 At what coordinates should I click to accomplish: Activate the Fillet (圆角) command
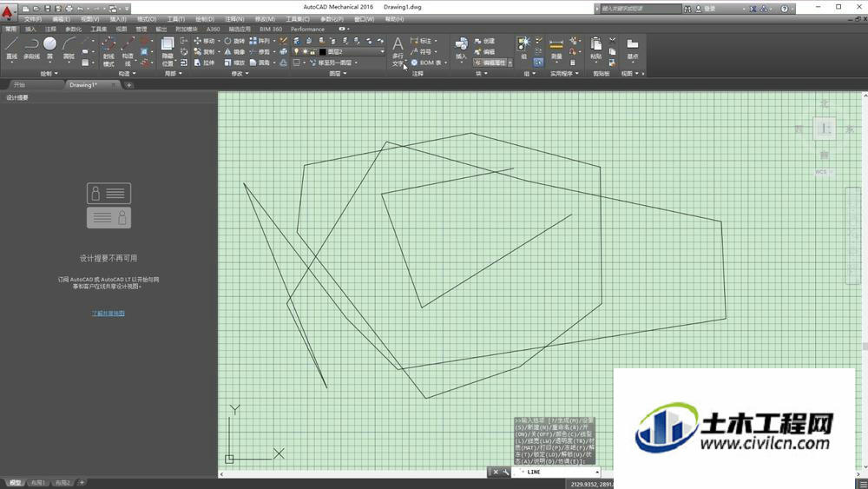coord(260,63)
